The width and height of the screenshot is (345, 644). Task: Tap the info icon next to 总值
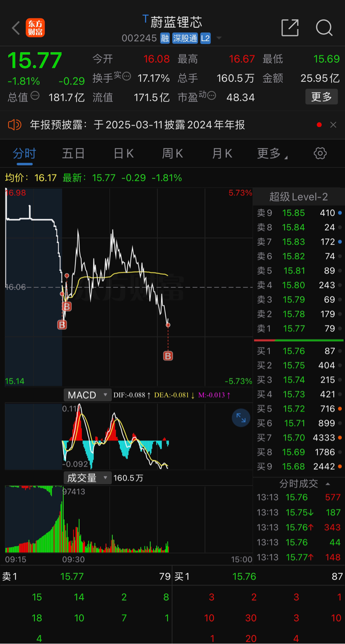(x=35, y=95)
